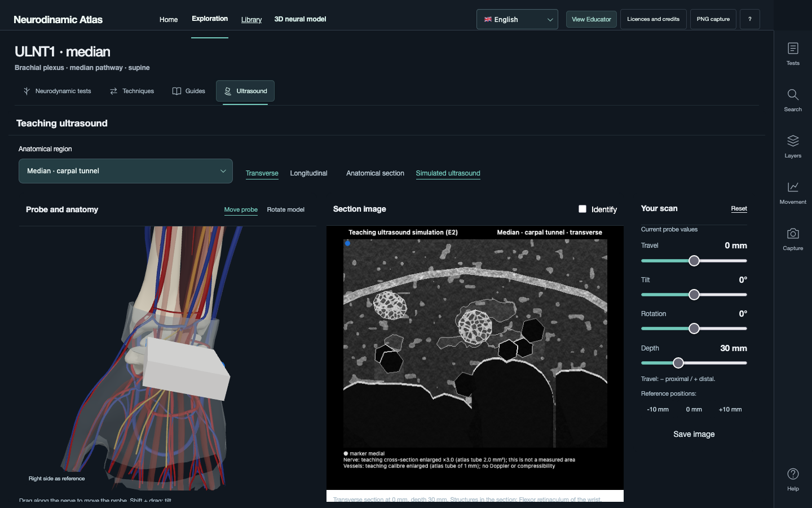Click the Tilt slider handle
The width and height of the screenshot is (812, 508).
coord(694,295)
